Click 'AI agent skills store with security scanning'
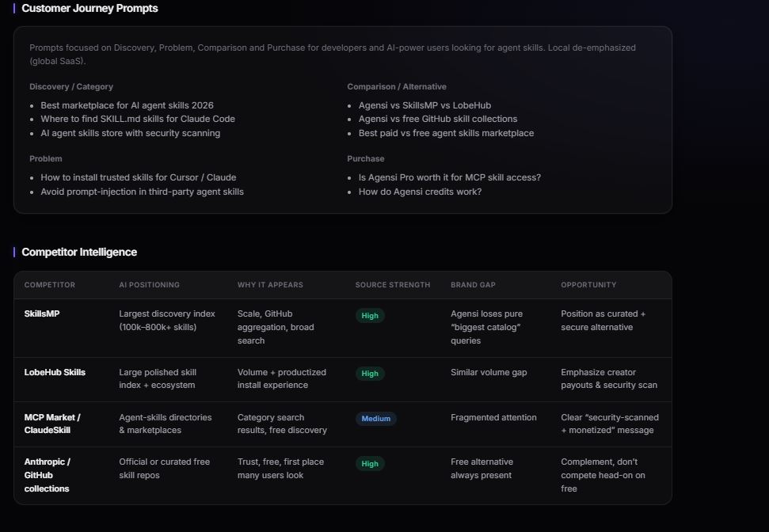 [x=131, y=133]
